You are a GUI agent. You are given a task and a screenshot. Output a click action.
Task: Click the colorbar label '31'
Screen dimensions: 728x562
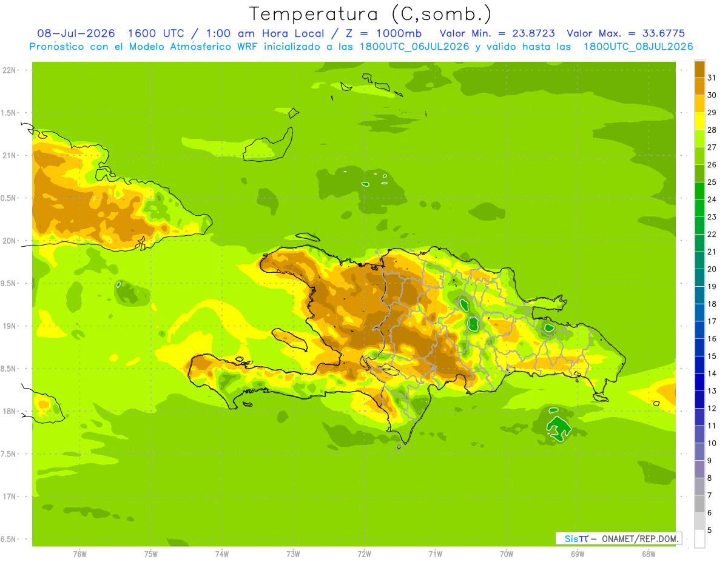click(x=712, y=78)
